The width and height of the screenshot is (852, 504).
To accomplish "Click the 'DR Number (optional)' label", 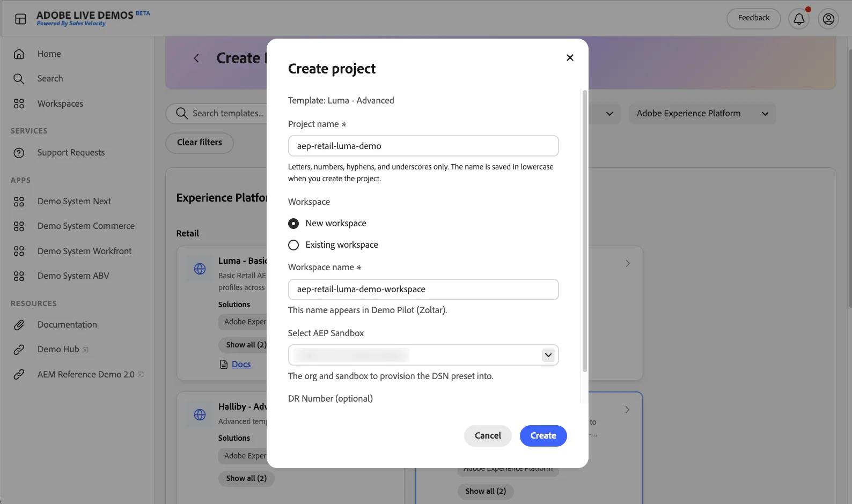I will coord(330,399).
